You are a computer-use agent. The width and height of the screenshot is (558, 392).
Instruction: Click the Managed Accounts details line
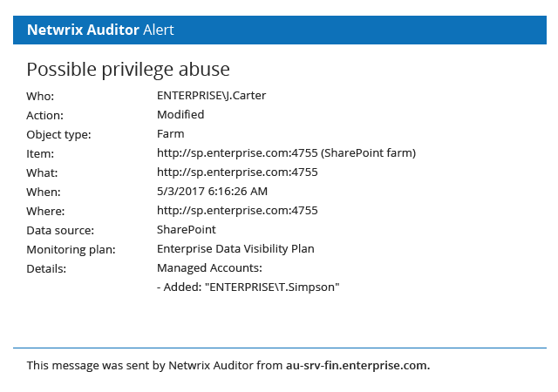pyautogui.click(x=209, y=268)
